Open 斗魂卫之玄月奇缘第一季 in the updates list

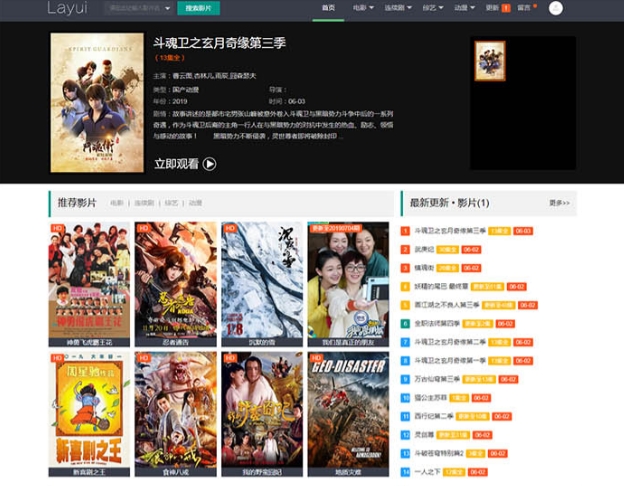point(450,361)
